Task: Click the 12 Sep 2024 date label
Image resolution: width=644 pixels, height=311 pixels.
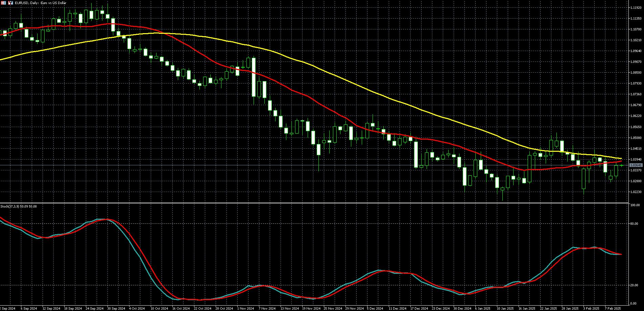Action: tap(51, 309)
